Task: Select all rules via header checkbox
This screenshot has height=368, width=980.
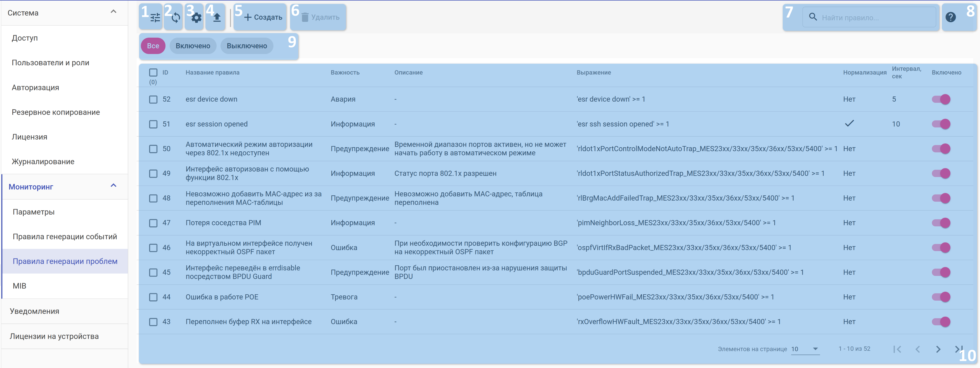Action: pos(153,72)
